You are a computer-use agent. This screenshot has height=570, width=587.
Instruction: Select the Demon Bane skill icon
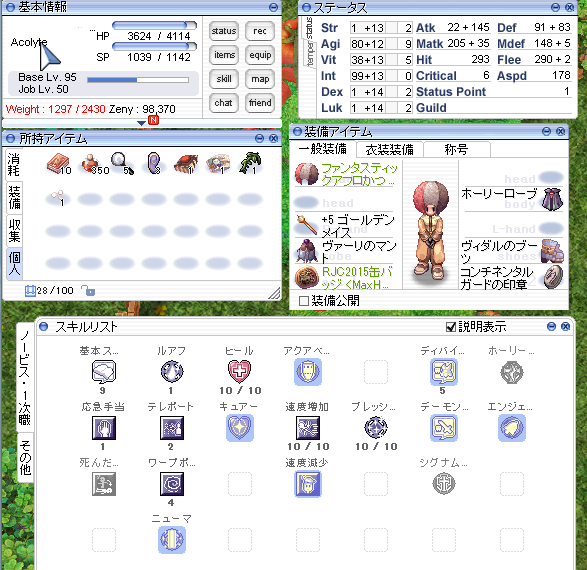444,428
